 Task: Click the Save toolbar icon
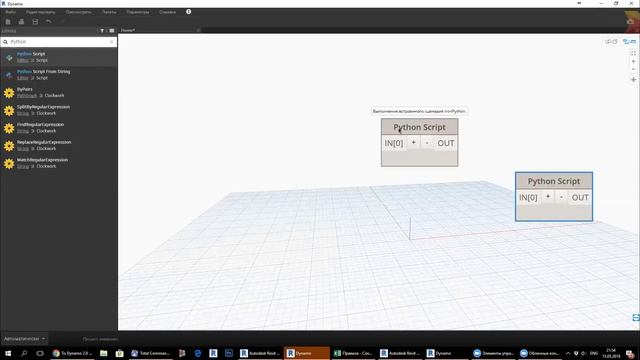click(35, 21)
